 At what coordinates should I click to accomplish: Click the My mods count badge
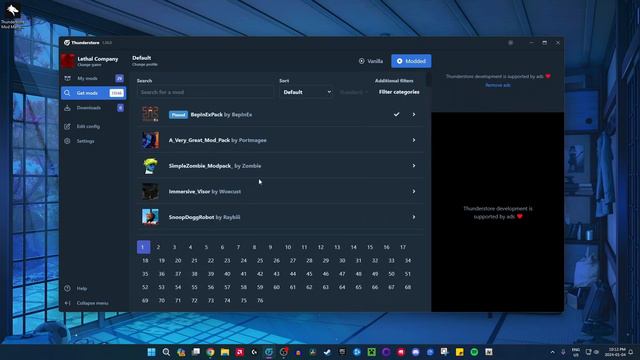click(119, 78)
